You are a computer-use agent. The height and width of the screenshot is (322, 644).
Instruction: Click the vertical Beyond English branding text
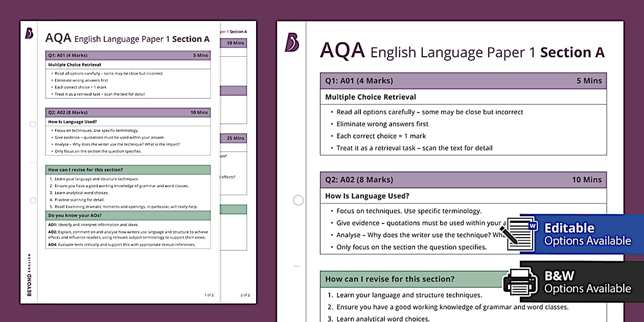tap(29, 274)
